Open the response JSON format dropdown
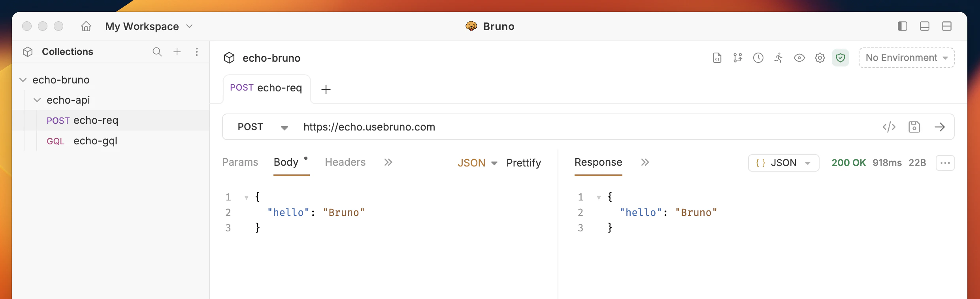The height and width of the screenshot is (299, 980). [784, 163]
